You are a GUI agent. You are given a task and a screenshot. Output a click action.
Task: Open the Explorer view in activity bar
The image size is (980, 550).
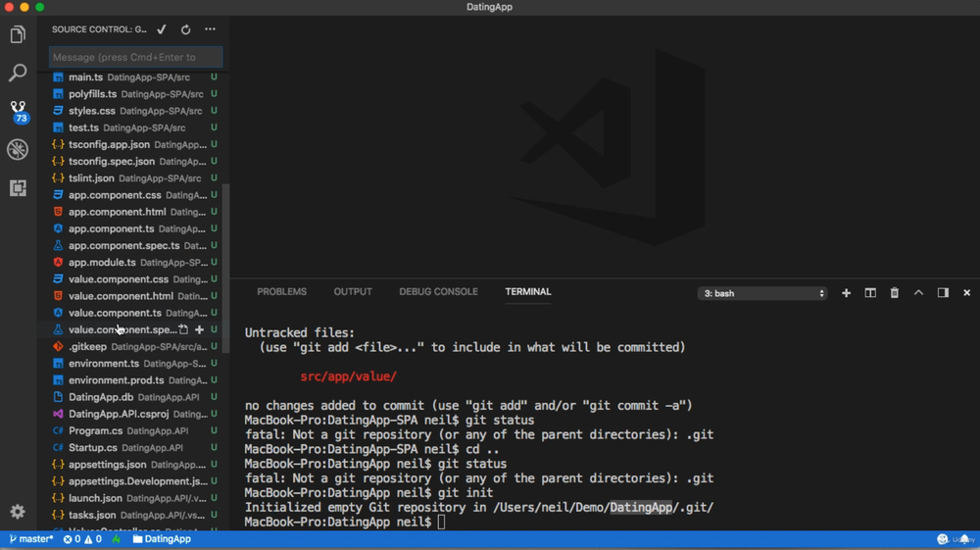[x=18, y=34]
